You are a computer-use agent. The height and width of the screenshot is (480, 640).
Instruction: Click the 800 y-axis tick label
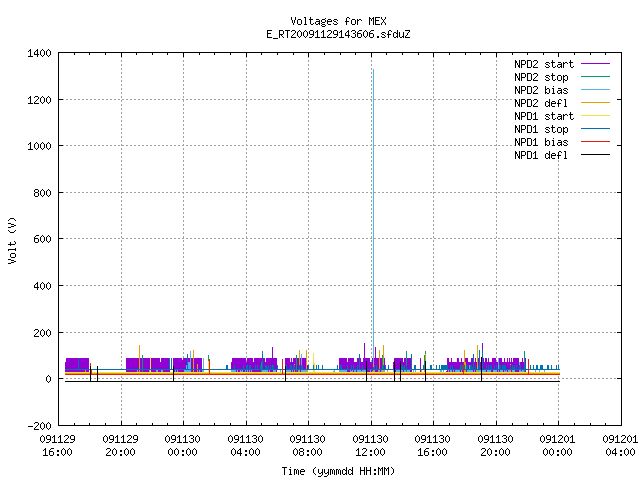click(x=42, y=193)
